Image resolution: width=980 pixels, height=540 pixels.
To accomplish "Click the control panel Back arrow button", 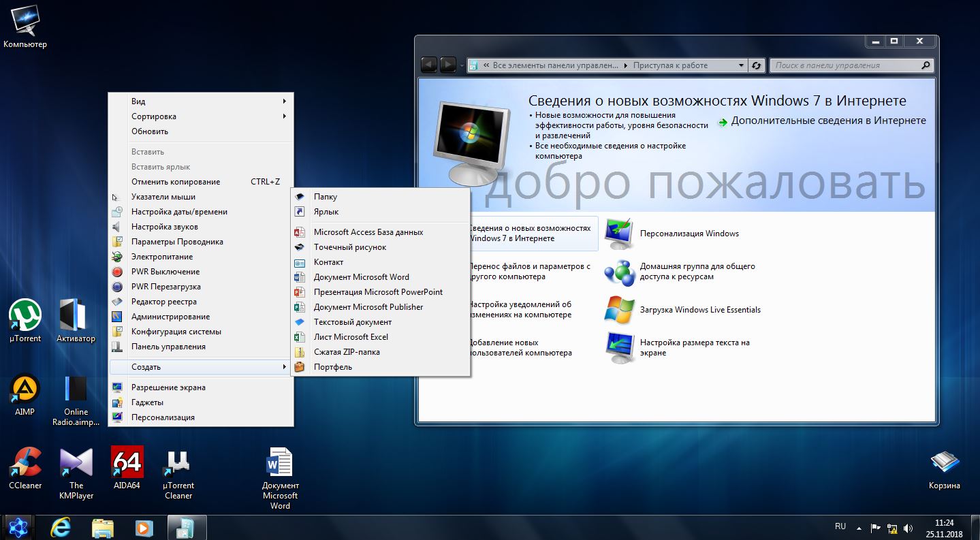I will click(429, 65).
